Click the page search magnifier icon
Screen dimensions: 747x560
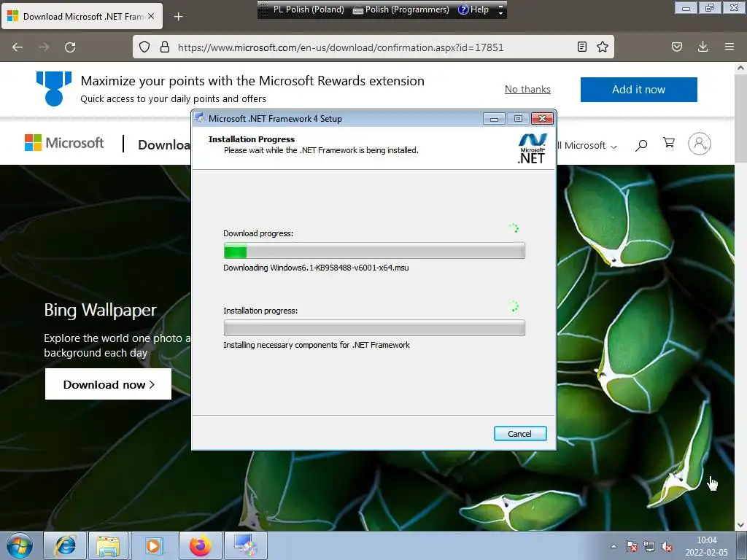(641, 145)
